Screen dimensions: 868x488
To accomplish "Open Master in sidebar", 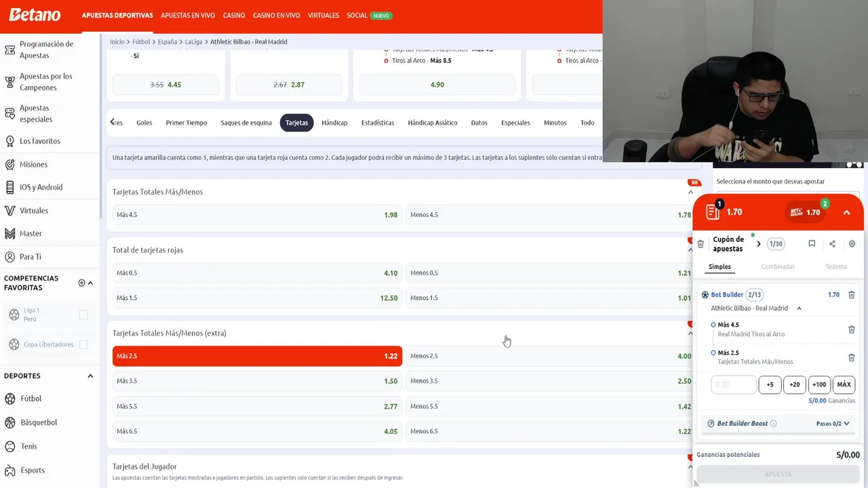I will (x=31, y=233).
